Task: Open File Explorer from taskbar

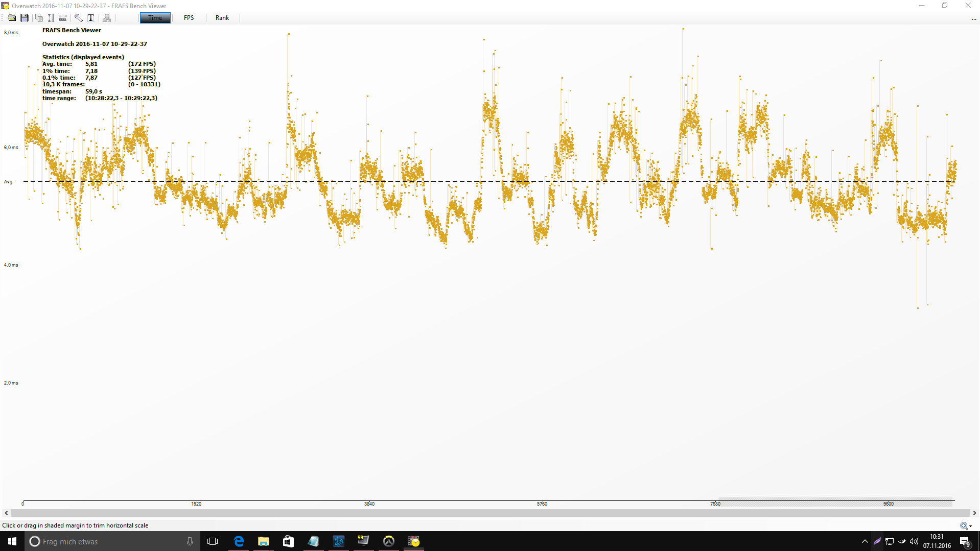Action: (x=264, y=541)
